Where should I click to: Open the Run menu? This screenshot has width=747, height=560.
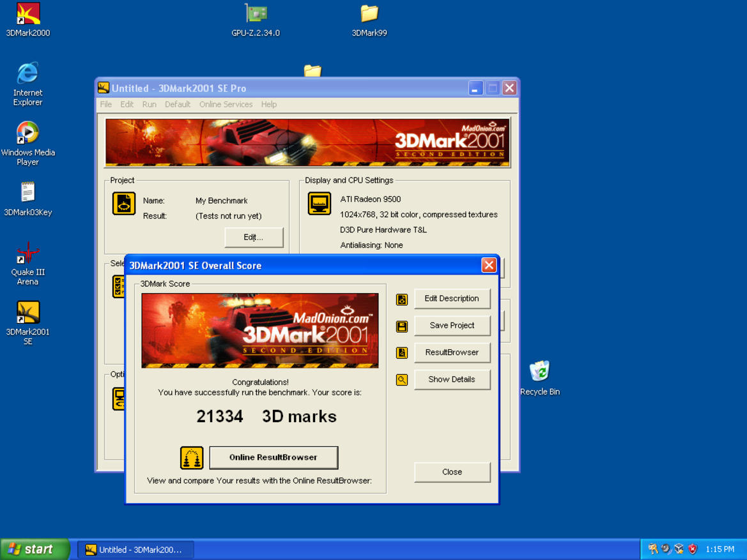click(x=149, y=104)
